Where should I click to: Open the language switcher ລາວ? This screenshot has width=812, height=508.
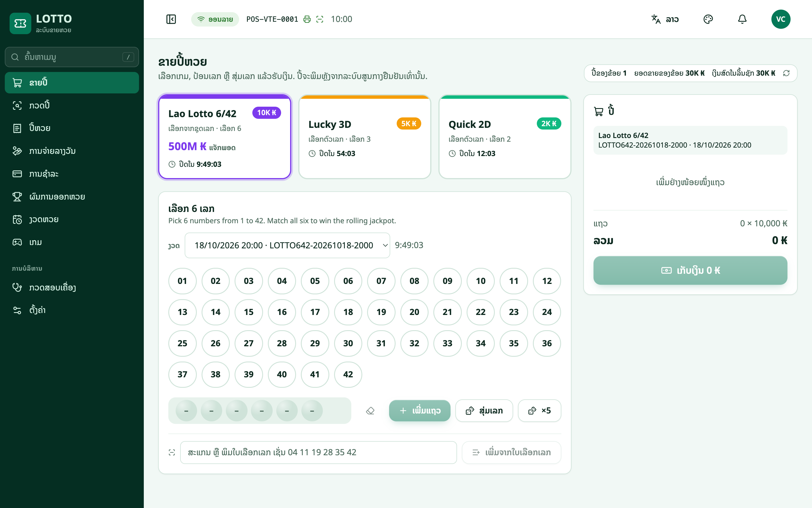click(665, 19)
